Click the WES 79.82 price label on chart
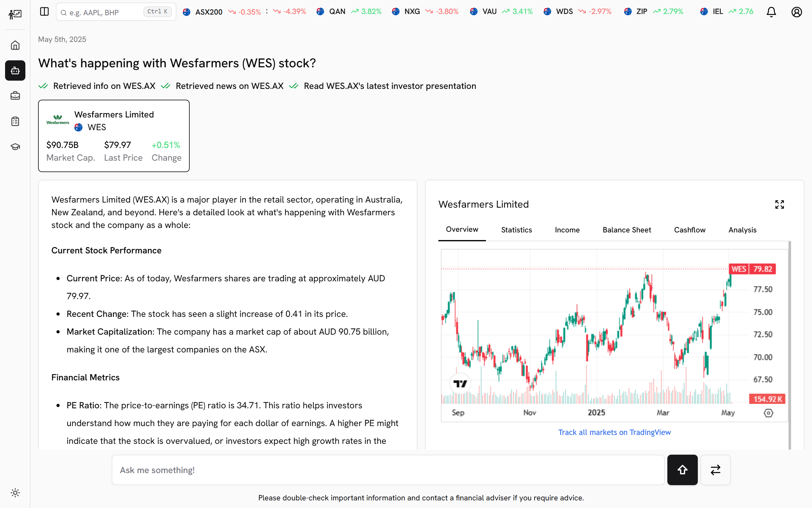Viewport: 812px width, 508px height. [x=752, y=269]
